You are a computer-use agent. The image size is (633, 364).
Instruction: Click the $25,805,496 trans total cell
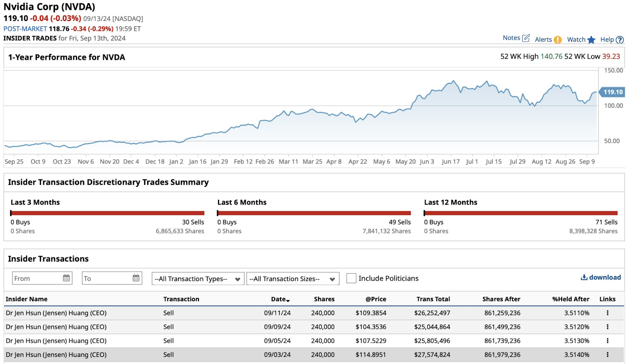432,341
